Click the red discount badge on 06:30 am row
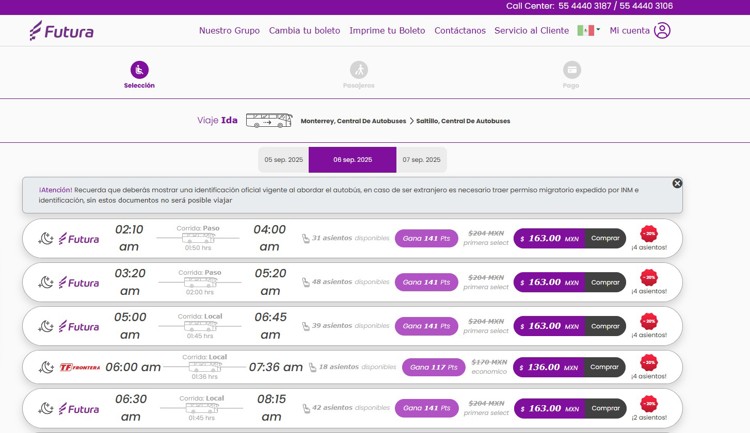Image resolution: width=750 pixels, height=433 pixels. [x=649, y=404]
